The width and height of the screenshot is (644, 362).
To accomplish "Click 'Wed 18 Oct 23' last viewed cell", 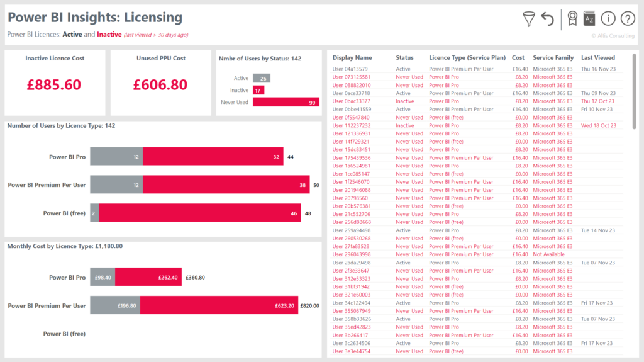I will click(599, 125).
